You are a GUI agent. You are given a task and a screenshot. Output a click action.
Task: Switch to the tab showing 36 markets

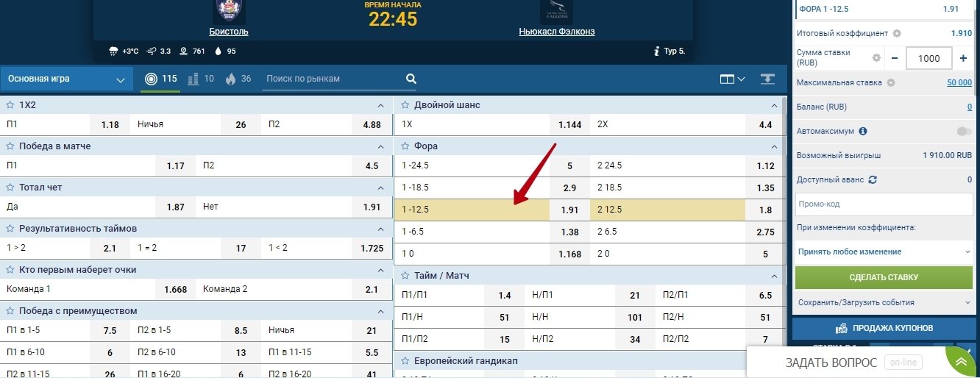tap(237, 79)
